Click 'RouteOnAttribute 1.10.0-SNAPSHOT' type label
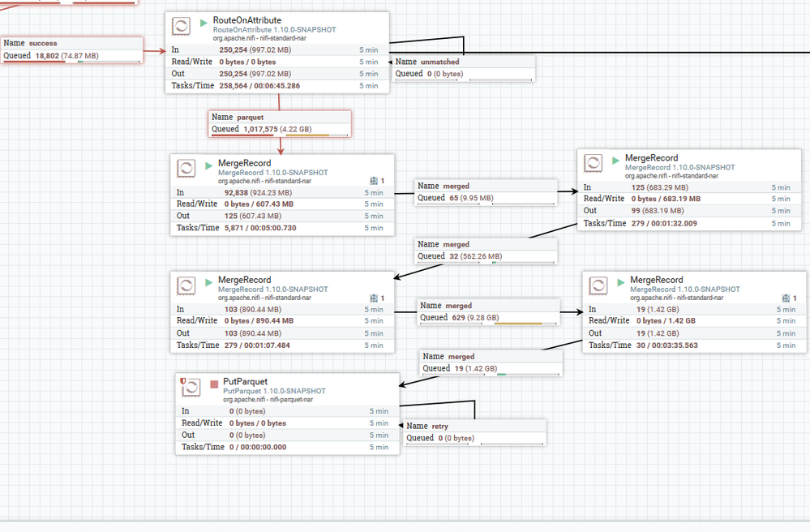The image size is (810, 532). 274,30
